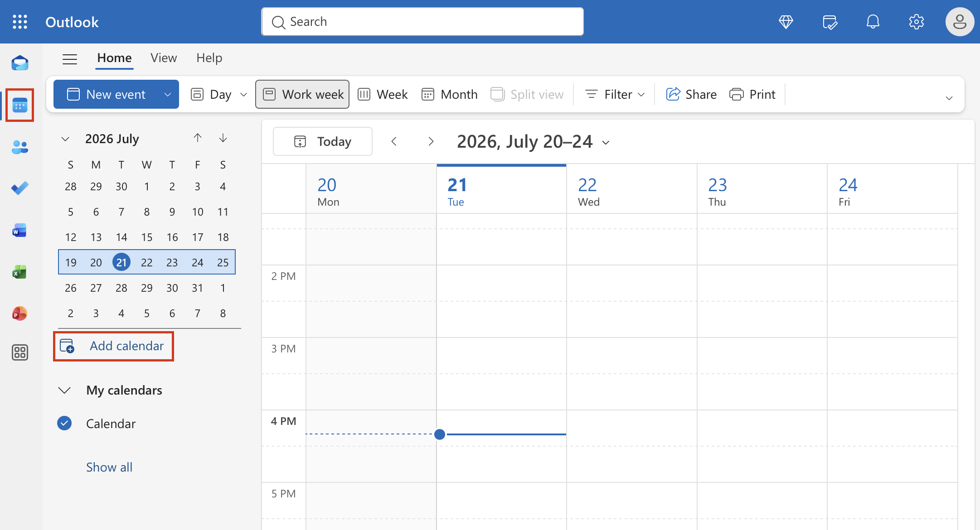Screen dimensions: 980x530
Task: Switch to Day view
Action: point(211,94)
